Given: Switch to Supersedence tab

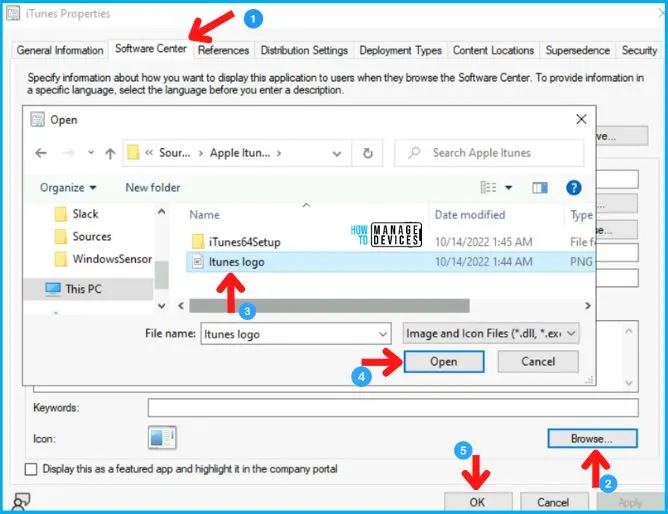Looking at the screenshot, I should pos(578,50).
